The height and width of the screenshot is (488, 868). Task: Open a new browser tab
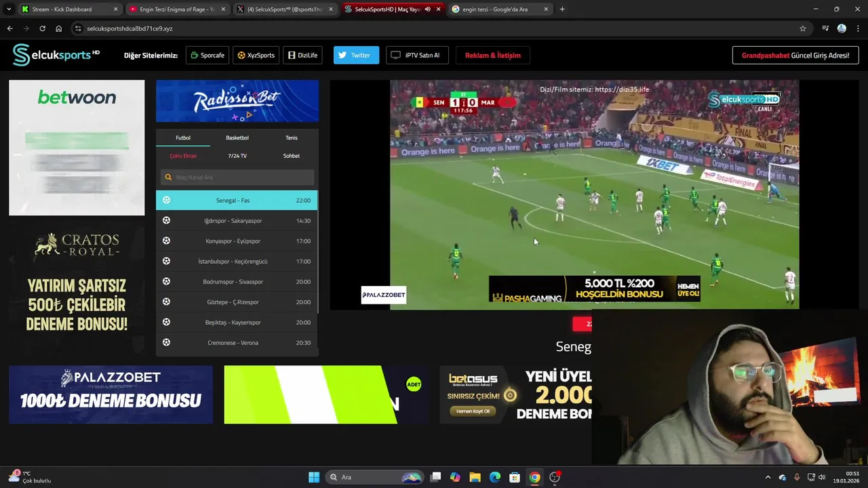(562, 9)
